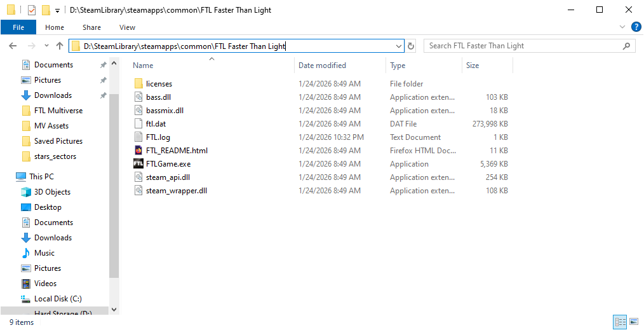Click the Refresh button beside address bar

[411, 46]
